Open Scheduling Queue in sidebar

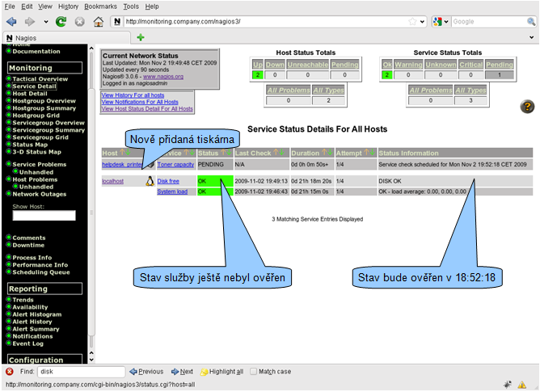coord(41,272)
